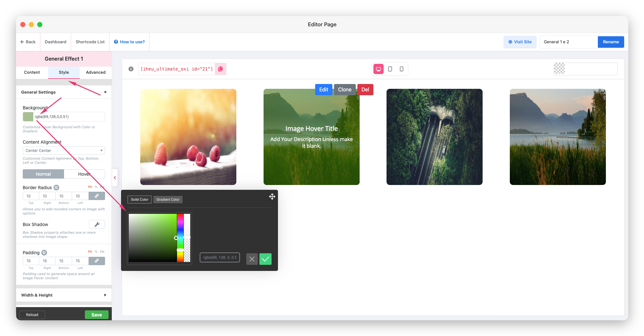Choose Gradient Color mode
644x336 pixels.
(x=168, y=199)
